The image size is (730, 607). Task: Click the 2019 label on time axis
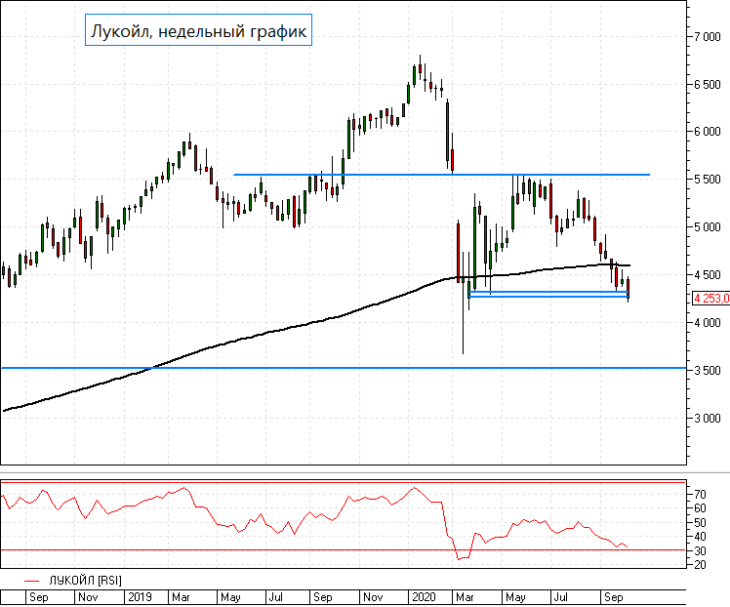(x=141, y=597)
